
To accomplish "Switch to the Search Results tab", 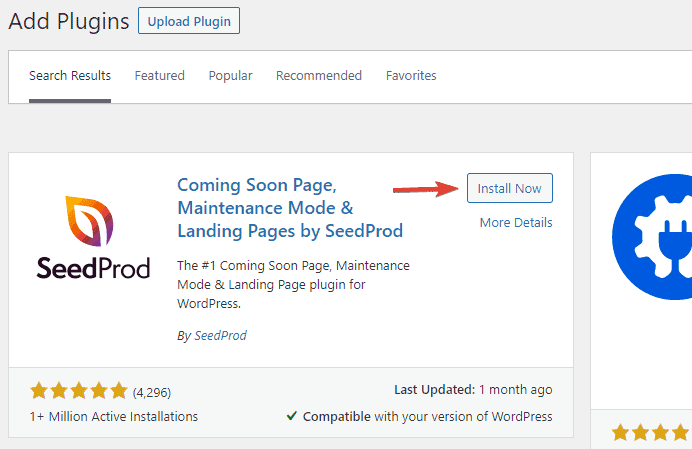I will pos(70,76).
